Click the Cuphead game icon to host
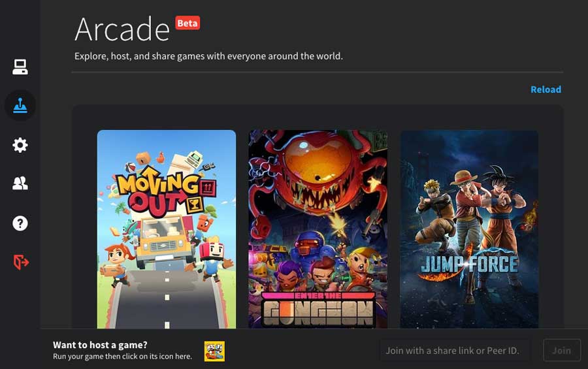This screenshot has height=369, width=588. 214,351
